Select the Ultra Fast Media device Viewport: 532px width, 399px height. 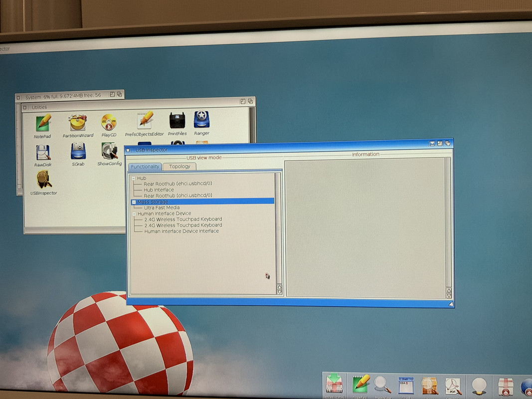pyautogui.click(x=162, y=207)
